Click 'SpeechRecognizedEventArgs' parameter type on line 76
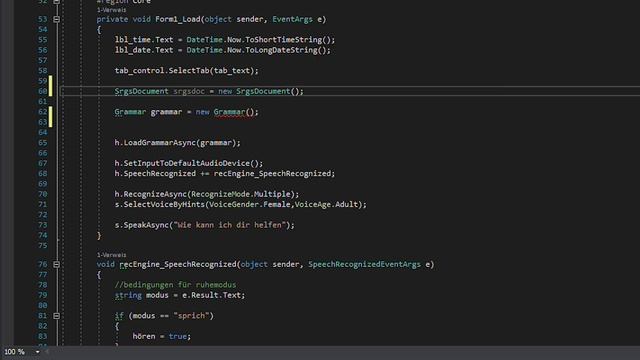Screen dimensions: 640x360 364,264
